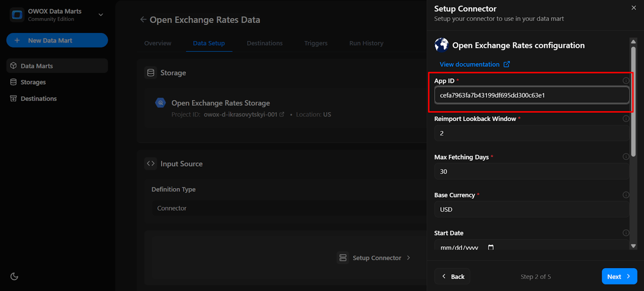644x291 pixels.
Task: Click the scroll down arrow in the connector panel
Action: [634, 245]
